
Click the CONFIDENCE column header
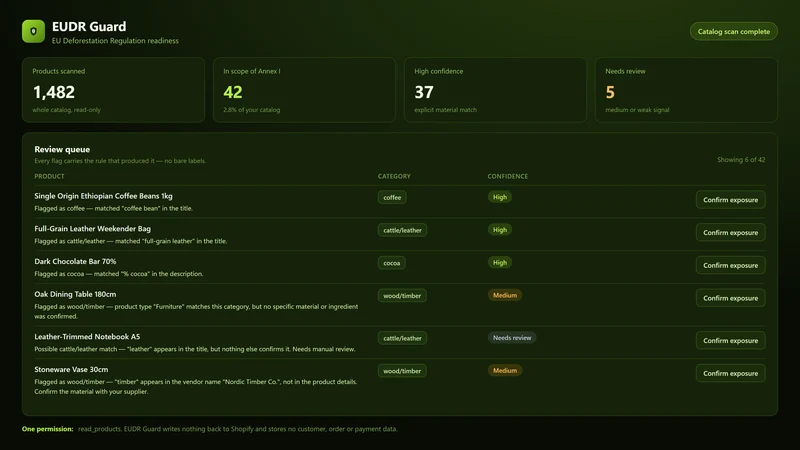pyautogui.click(x=508, y=176)
